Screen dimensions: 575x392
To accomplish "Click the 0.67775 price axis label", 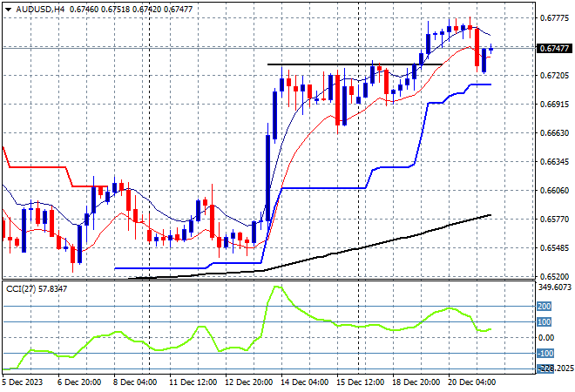I will coord(554,18).
